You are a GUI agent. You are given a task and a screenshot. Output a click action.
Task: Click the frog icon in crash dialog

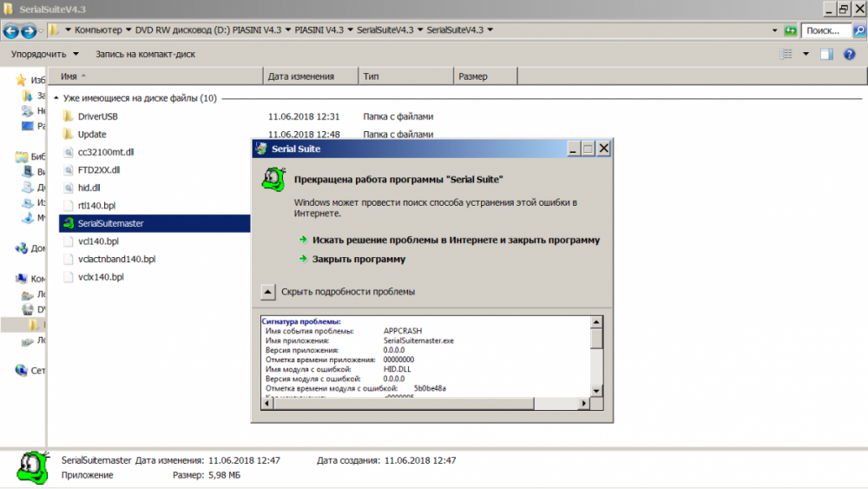pos(273,180)
